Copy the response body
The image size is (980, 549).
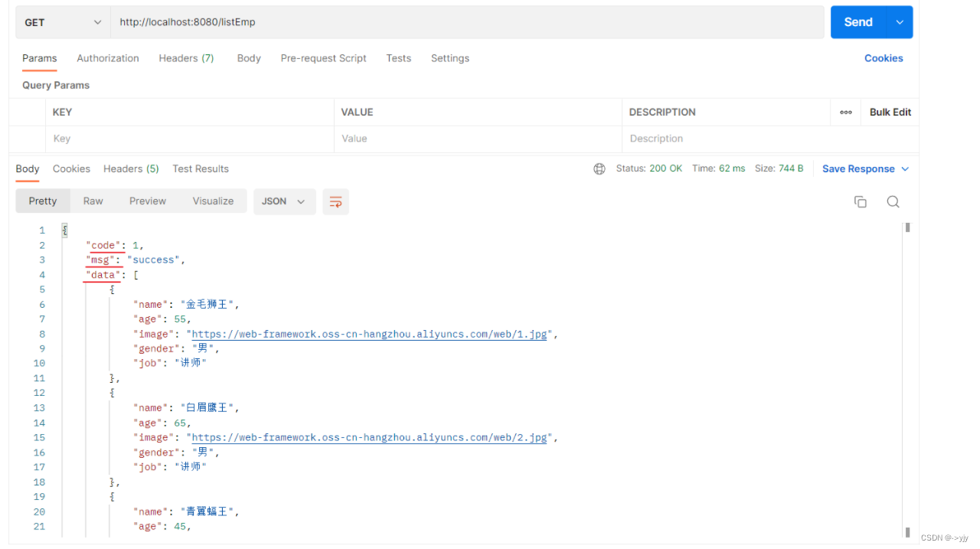pyautogui.click(x=860, y=201)
